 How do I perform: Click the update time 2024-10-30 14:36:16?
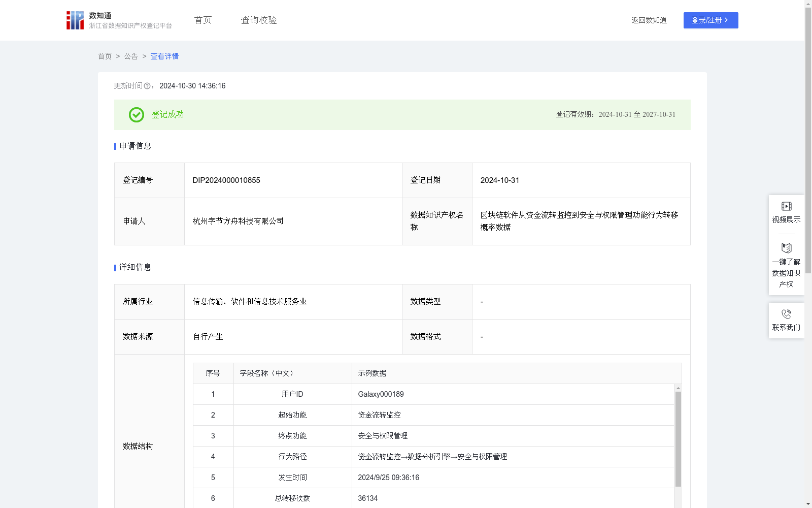[192, 86]
